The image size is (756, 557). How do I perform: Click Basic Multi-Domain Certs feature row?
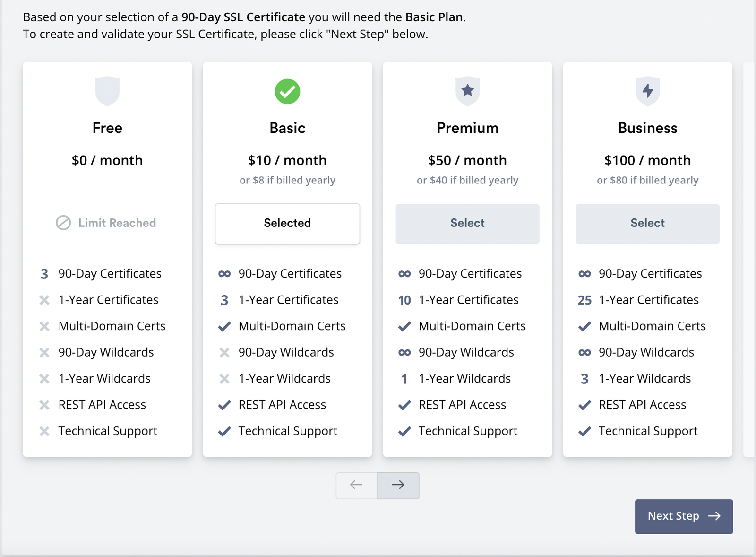[x=292, y=326]
